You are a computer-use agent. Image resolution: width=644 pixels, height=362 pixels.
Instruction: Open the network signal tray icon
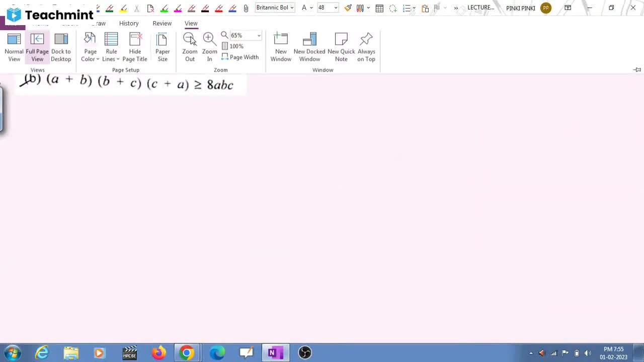[553, 353]
